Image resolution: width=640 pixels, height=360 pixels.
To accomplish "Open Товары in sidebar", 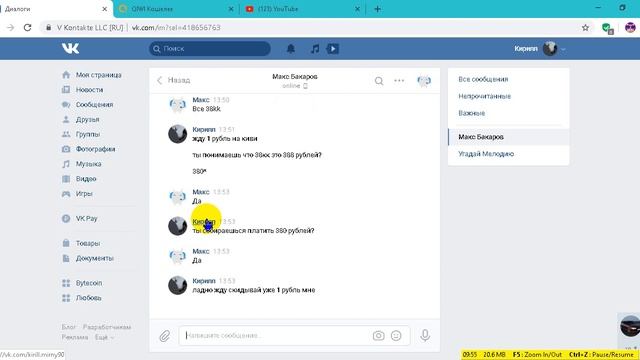I will 88,243.
